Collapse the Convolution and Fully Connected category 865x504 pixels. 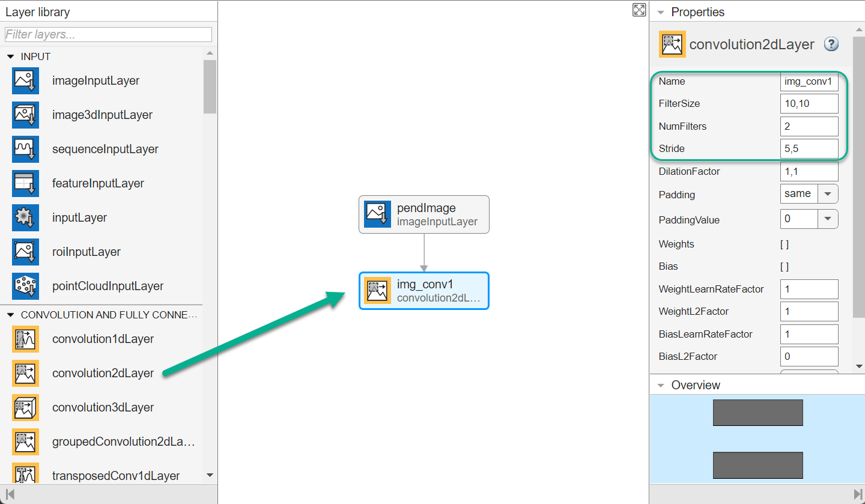(10, 315)
